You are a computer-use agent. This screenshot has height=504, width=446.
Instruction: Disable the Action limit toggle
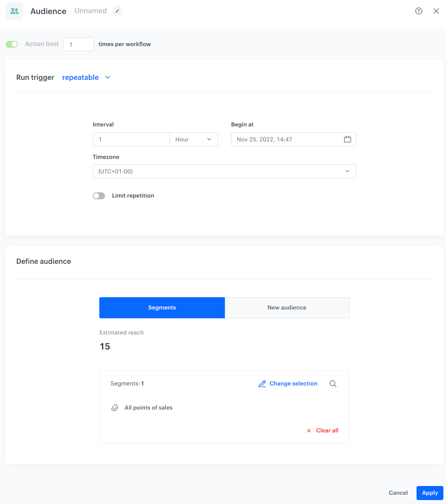(x=12, y=44)
